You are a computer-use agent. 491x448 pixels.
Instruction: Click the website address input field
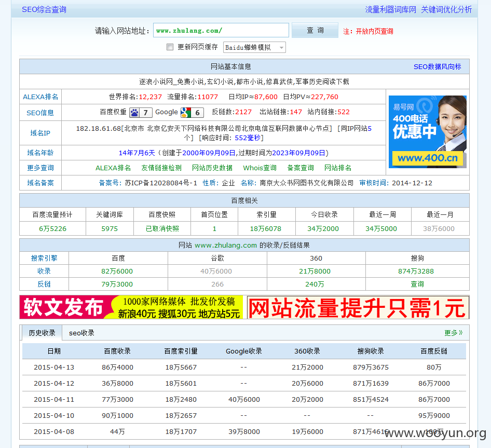(221, 31)
